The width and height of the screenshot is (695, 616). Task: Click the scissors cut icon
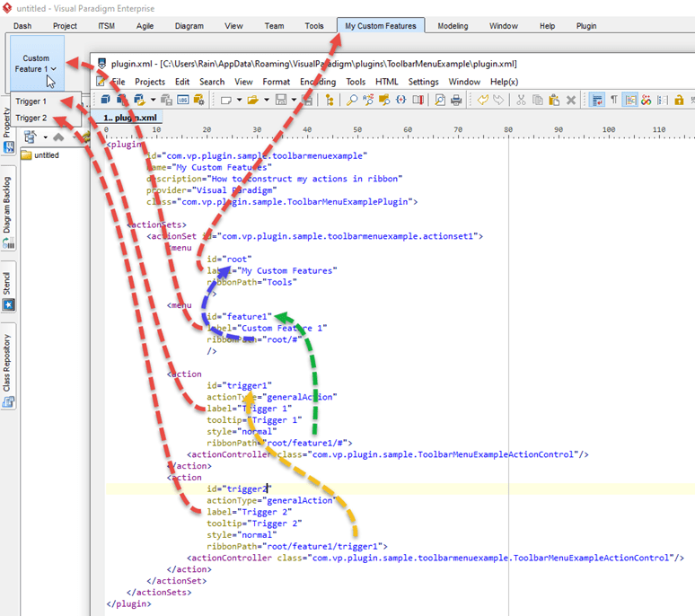tap(521, 100)
